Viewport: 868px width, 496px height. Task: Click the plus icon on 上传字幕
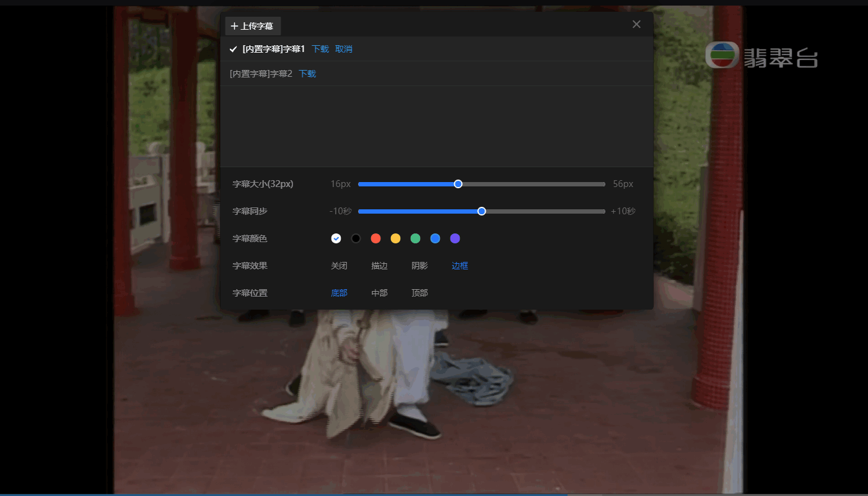pos(235,26)
